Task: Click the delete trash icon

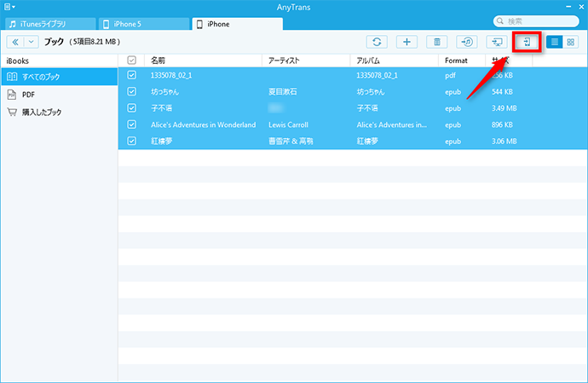Action: 437,42
